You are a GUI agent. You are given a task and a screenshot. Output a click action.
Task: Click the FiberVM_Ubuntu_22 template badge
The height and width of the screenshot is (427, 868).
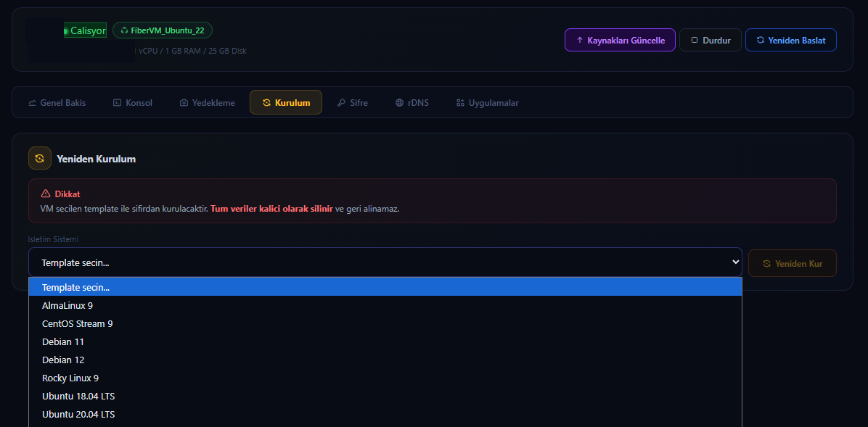click(x=162, y=30)
